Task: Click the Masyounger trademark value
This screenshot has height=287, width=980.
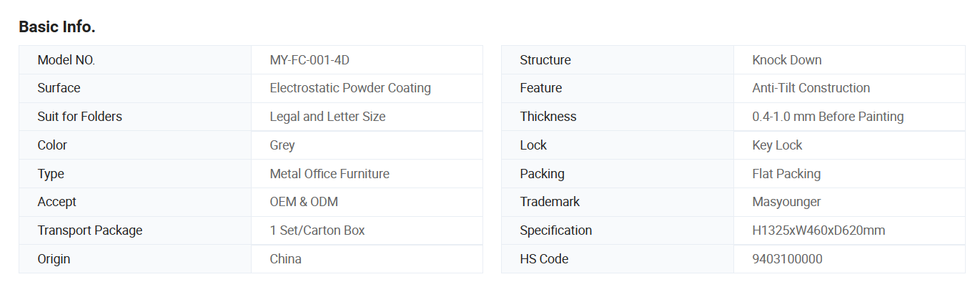Action: [786, 202]
